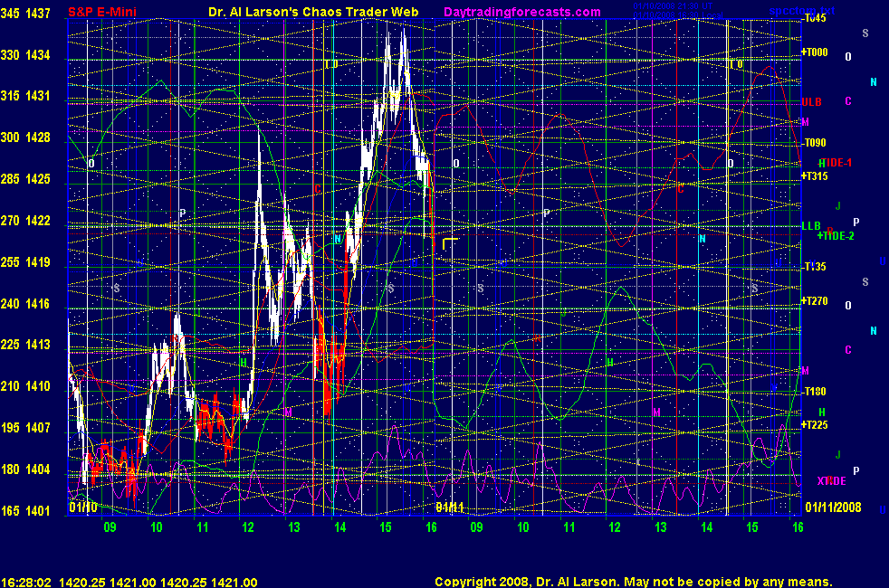The image size is (889, 588).
Task: Click the "+T225" line label
Action: 814,425
